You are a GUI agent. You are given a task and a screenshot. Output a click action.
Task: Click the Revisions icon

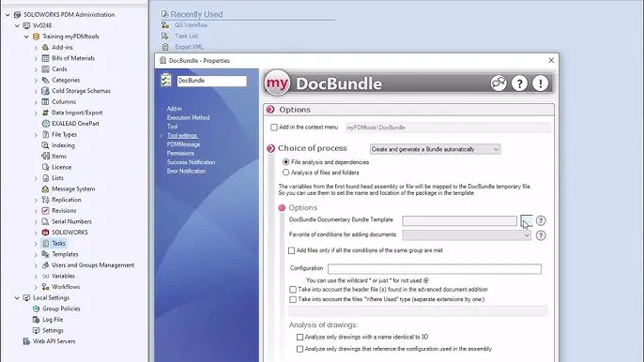tap(46, 211)
